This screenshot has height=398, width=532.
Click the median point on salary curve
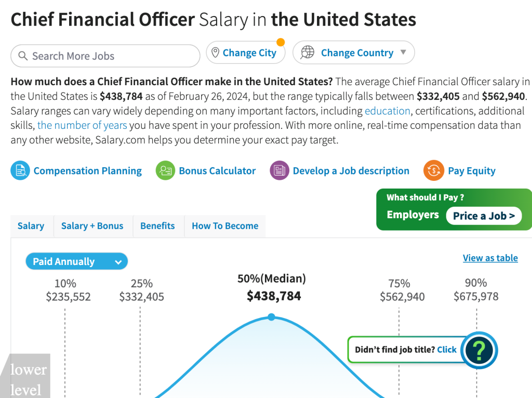[272, 317]
